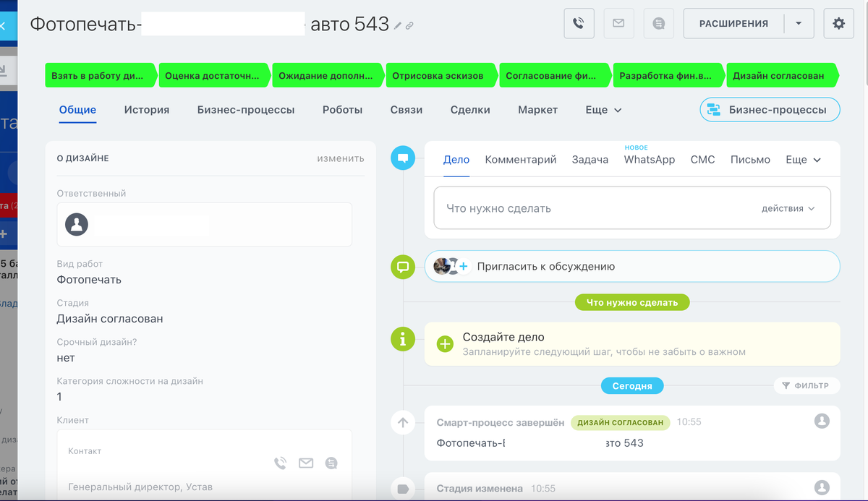Click the blue chat timeline icon
The height and width of the screenshot is (501, 868).
[x=403, y=157]
